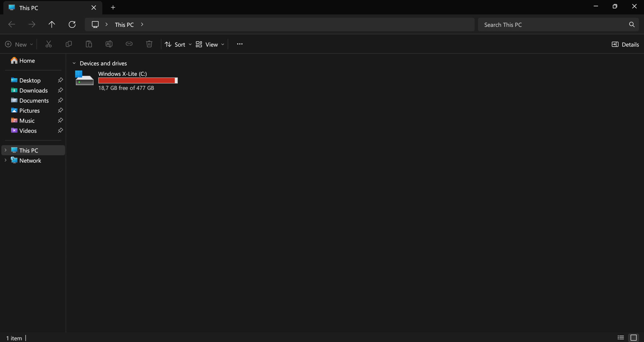Image resolution: width=644 pixels, height=342 pixels.
Task: Unpin Music using its pin icon
Action: point(60,120)
